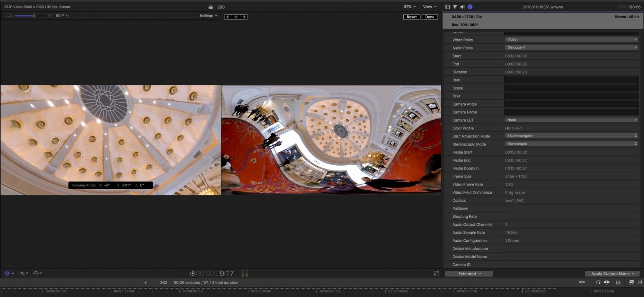Click the add keyframe diamond button
Screen dimensions: 644x297
(x=236, y=17)
